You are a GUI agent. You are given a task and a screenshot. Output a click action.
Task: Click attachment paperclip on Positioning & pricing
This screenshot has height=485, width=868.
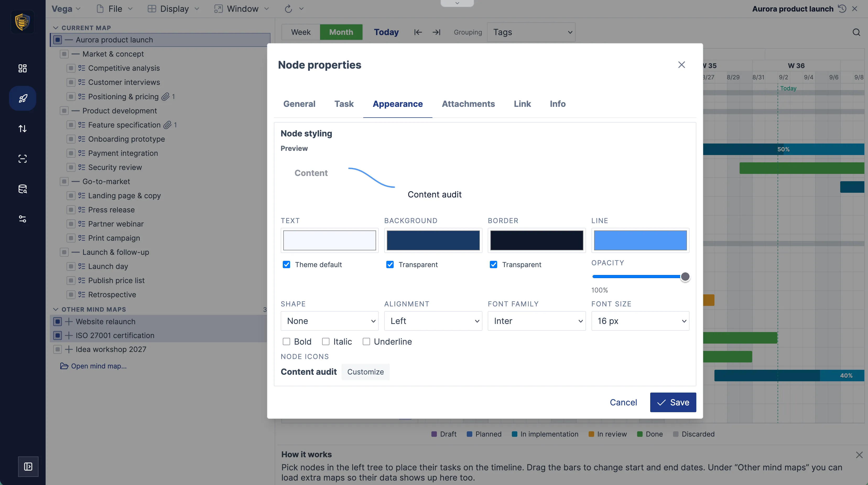pyautogui.click(x=165, y=97)
